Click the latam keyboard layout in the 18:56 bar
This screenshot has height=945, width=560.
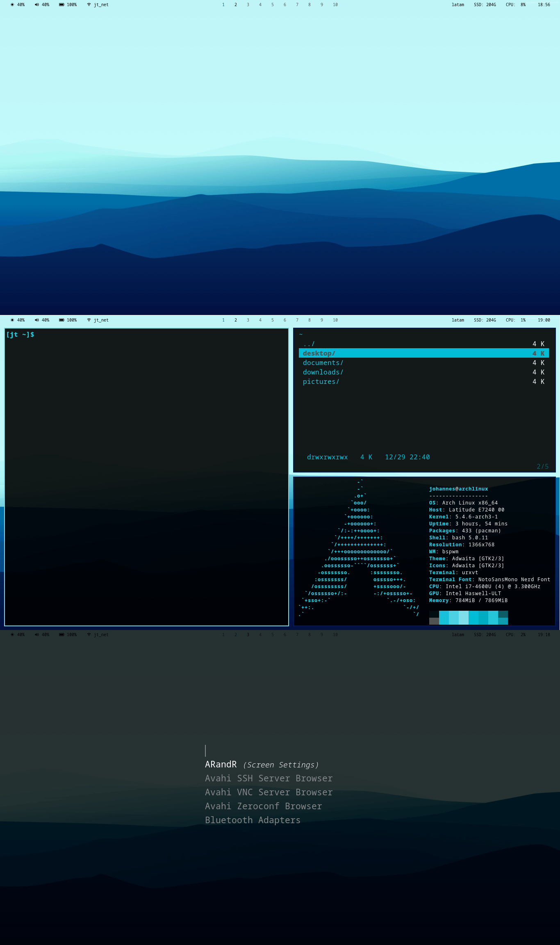point(458,5)
